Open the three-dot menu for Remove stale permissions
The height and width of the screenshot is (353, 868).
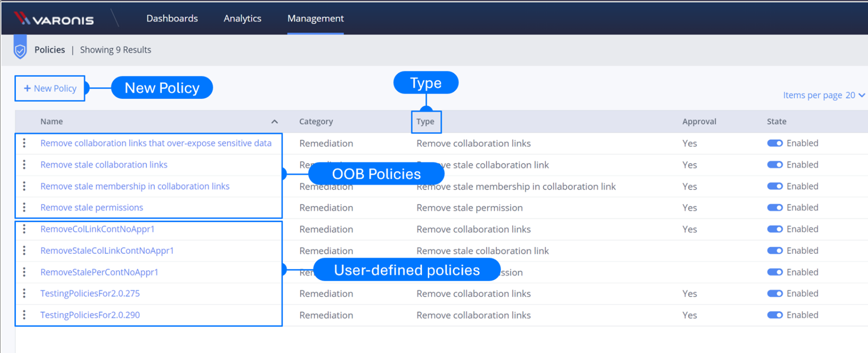[24, 207]
